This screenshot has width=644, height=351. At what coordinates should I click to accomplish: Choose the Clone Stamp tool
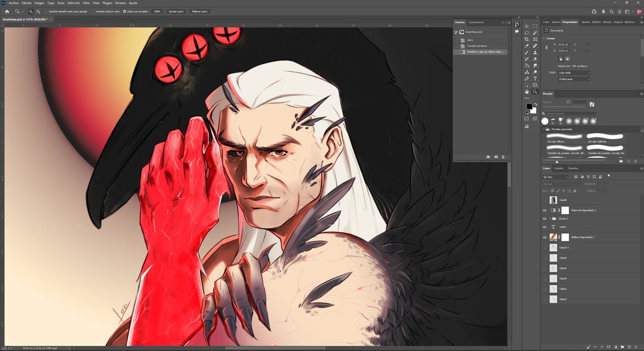pos(535,53)
